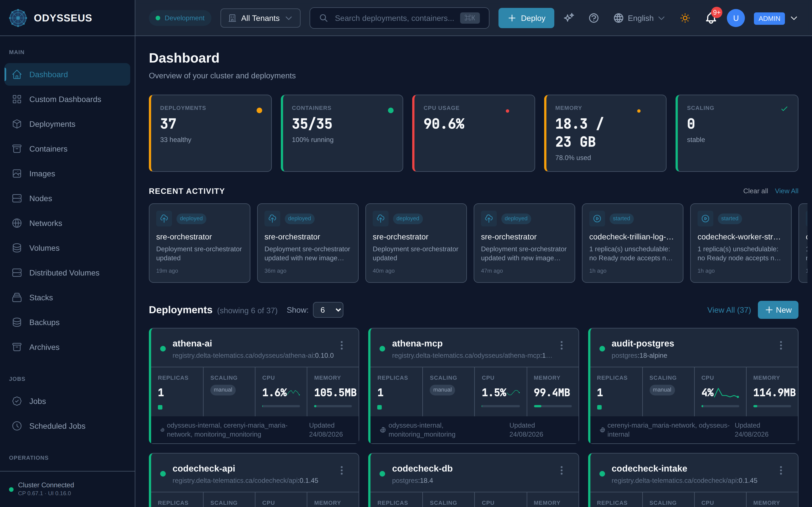812x507 pixels.
Task: Focus the search deployments field
Action: pyautogui.click(x=399, y=18)
